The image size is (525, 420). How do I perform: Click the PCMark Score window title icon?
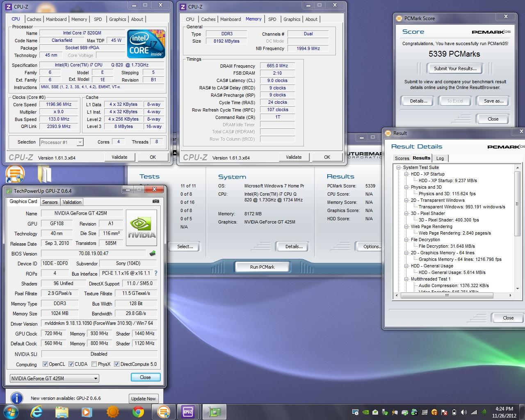399,18
